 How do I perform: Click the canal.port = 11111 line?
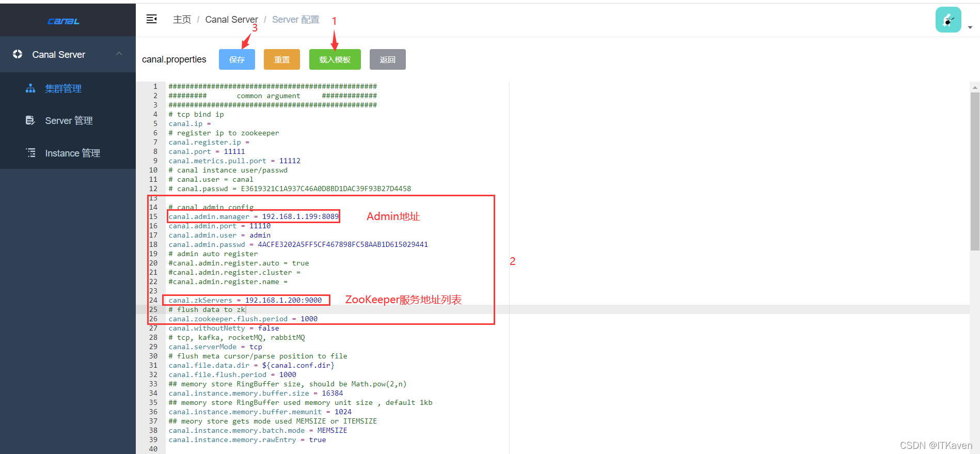point(207,151)
